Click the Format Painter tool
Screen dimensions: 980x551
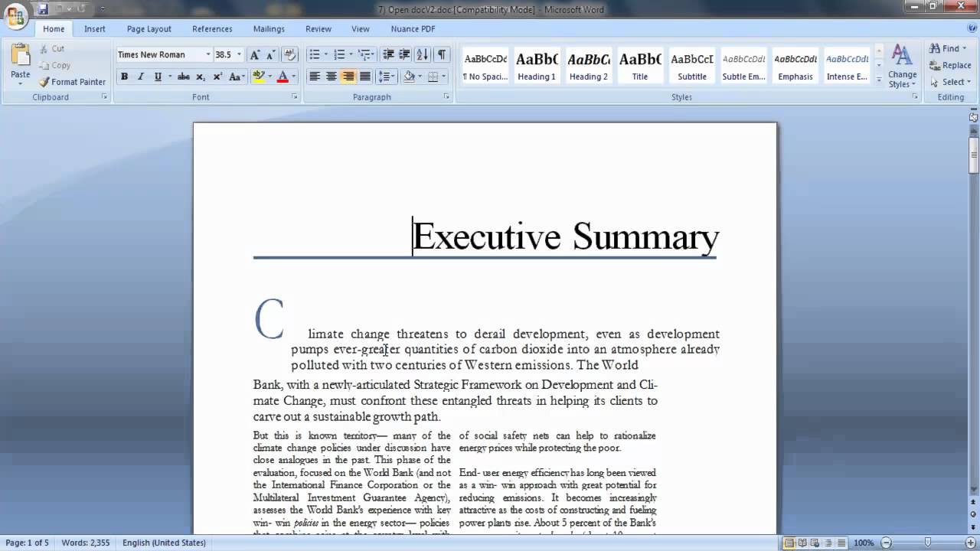coord(73,82)
